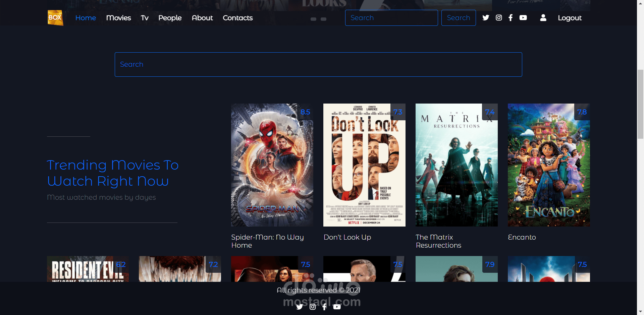Select the first carousel indicator dot
Screen dimensions: 644x315
coord(314,19)
